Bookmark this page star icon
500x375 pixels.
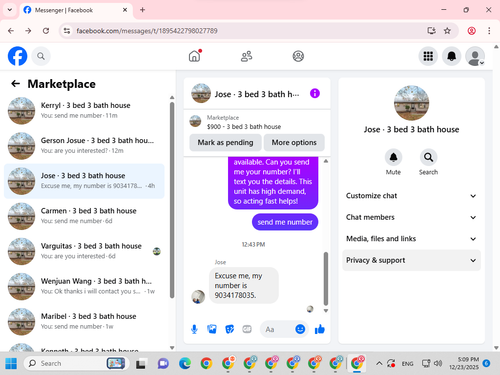(x=447, y=31)
